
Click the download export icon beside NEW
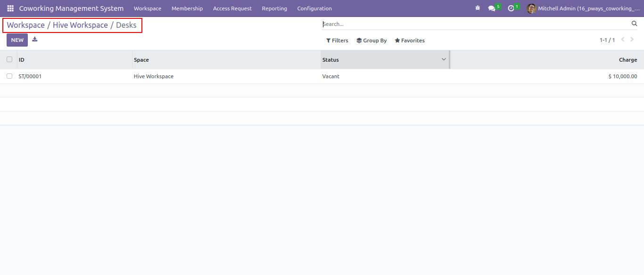click(34, 40)
